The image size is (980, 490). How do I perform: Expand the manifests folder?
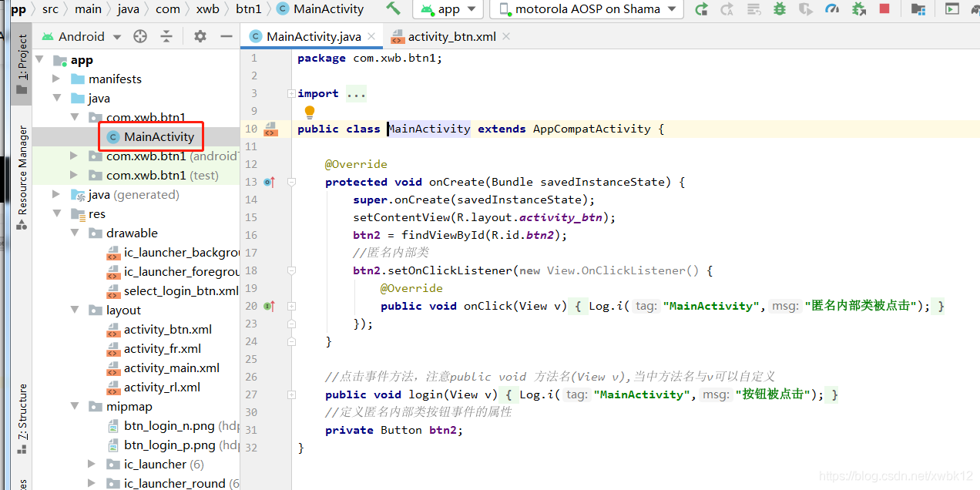(x=56, y=79)
